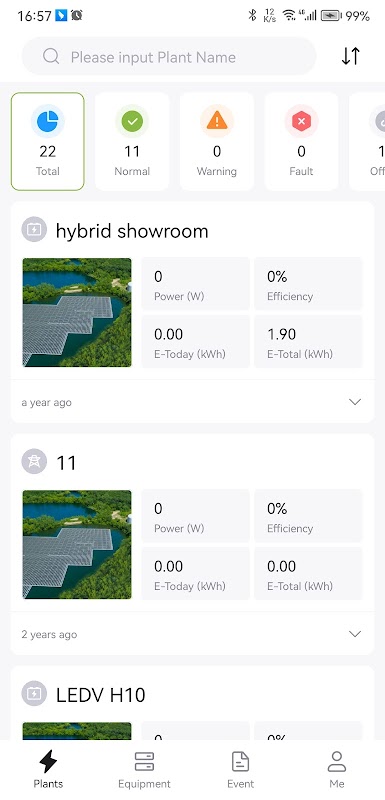Switch to the Equipment tab
385x800 pixels.
point(144,770)
